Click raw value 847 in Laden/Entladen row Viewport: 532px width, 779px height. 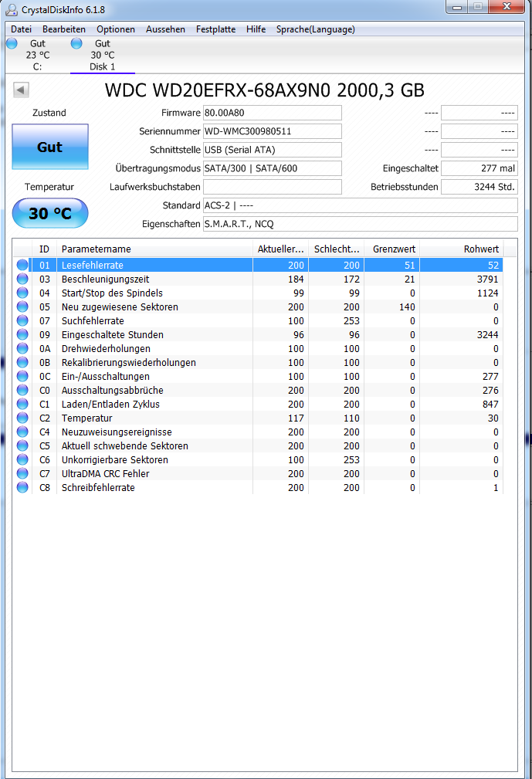(x=490, y=405)
